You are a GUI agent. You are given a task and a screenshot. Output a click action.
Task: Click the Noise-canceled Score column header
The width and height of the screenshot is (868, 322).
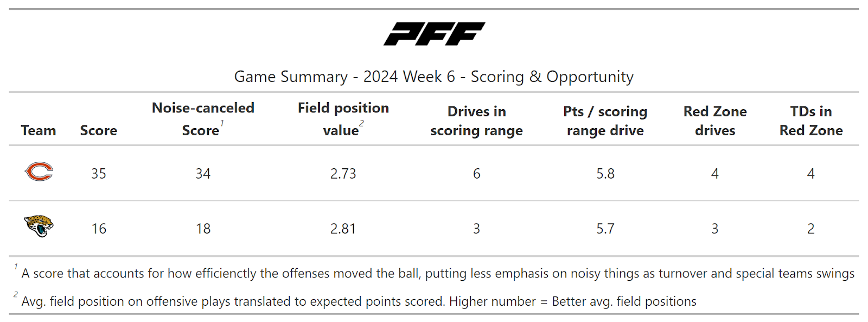coord(203,119)
